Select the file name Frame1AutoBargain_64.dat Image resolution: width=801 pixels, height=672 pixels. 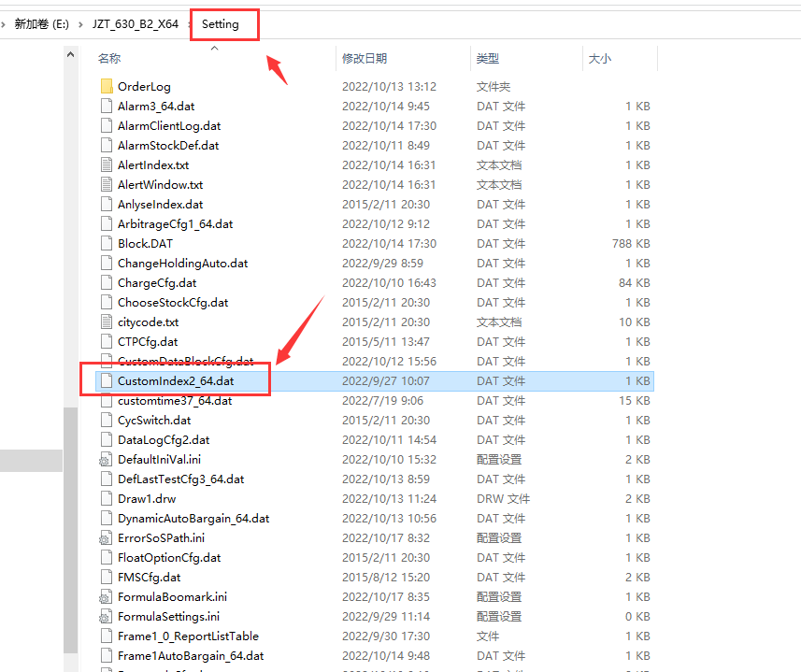[x=191, y=656]
